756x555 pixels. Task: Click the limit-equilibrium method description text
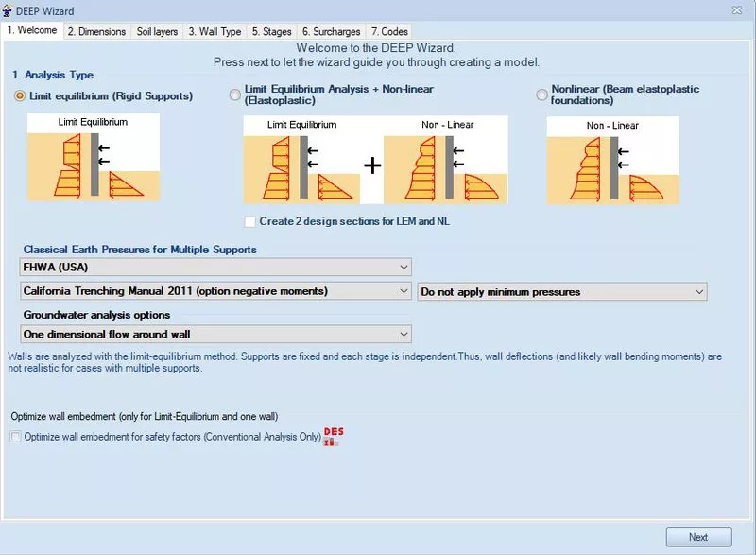(365, 362)
